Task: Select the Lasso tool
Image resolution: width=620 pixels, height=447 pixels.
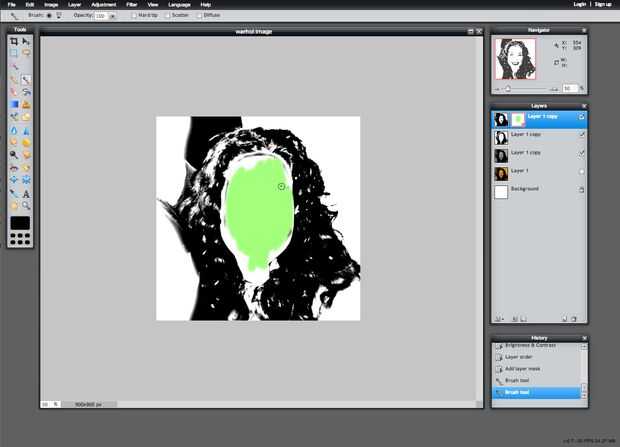Action: click(x=26, y=53)
